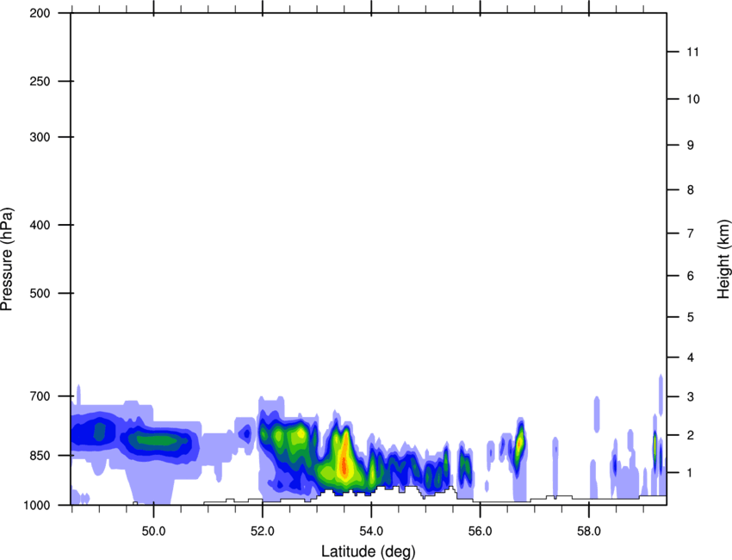Click the 5 km height tick label
The width and height of the screenshot is (732, 560).
click(x=691, y=317)
